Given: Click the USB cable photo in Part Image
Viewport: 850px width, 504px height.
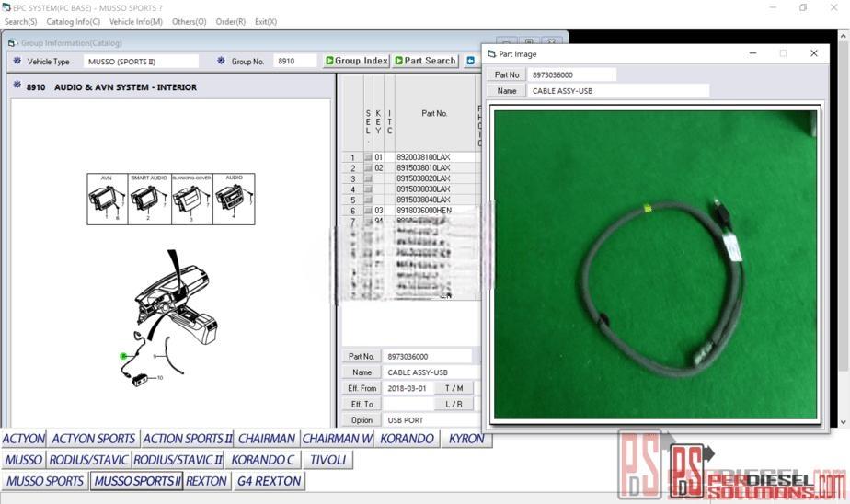Looking at the screenshot, I should click(655, 265).
